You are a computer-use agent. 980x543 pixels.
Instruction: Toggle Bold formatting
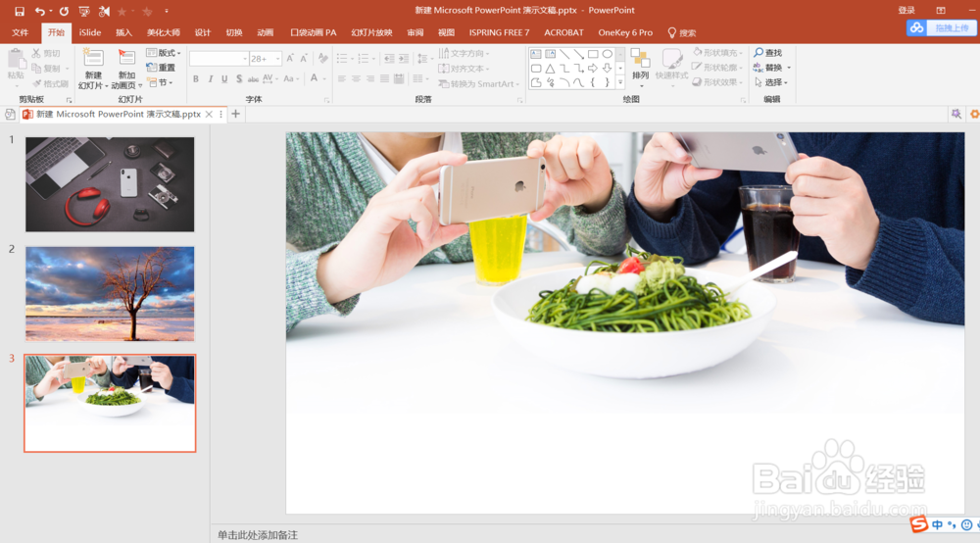[x=196, y=78]
